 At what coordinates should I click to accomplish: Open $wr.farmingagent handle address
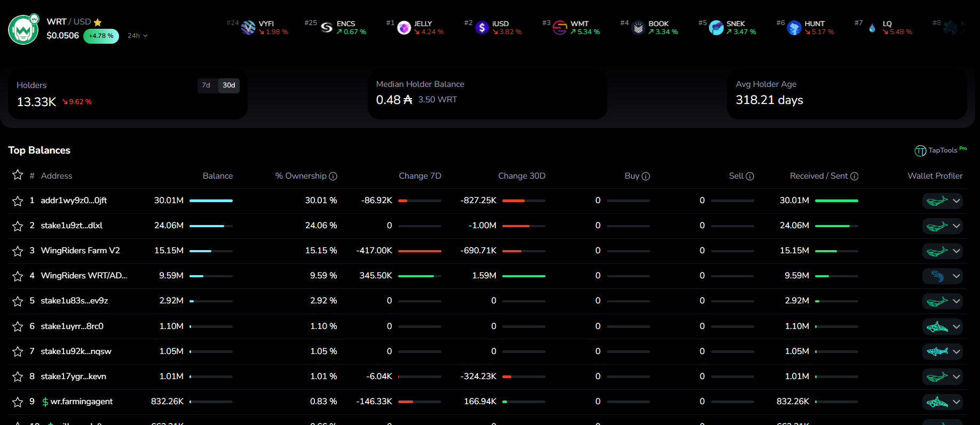point(77,402)
